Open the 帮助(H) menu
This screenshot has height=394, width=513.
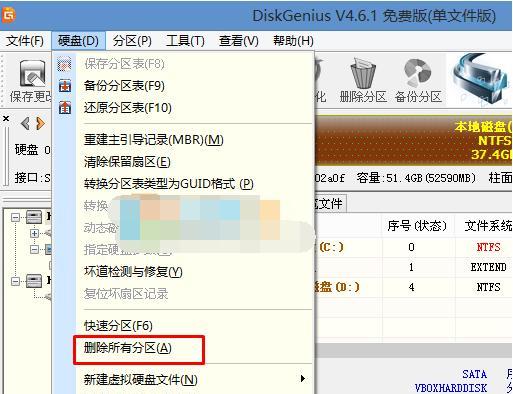pyautogui.click(x=293, y=41)
